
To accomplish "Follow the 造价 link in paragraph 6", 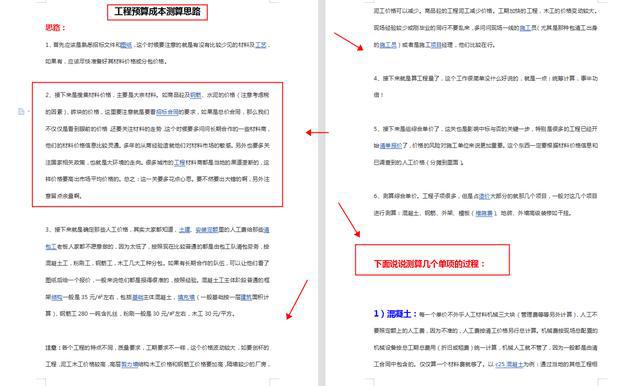I will coord(484,196).
